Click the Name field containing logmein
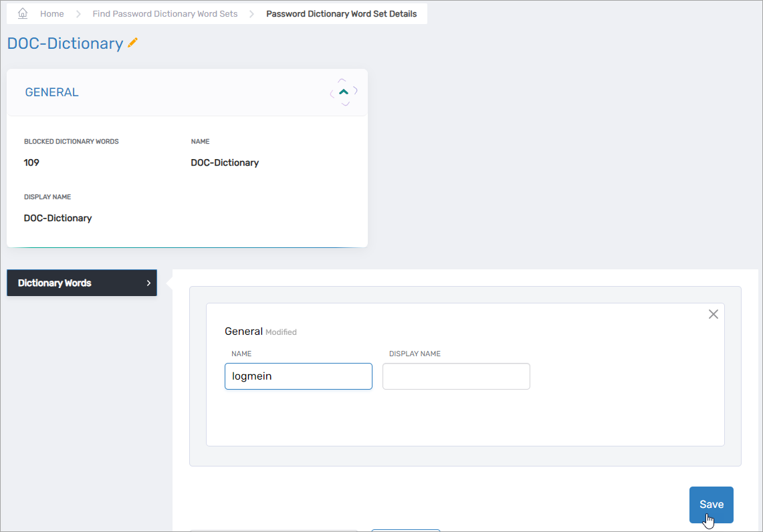The width and height of the screenshot is (763, 532). [x=298, y=376]
